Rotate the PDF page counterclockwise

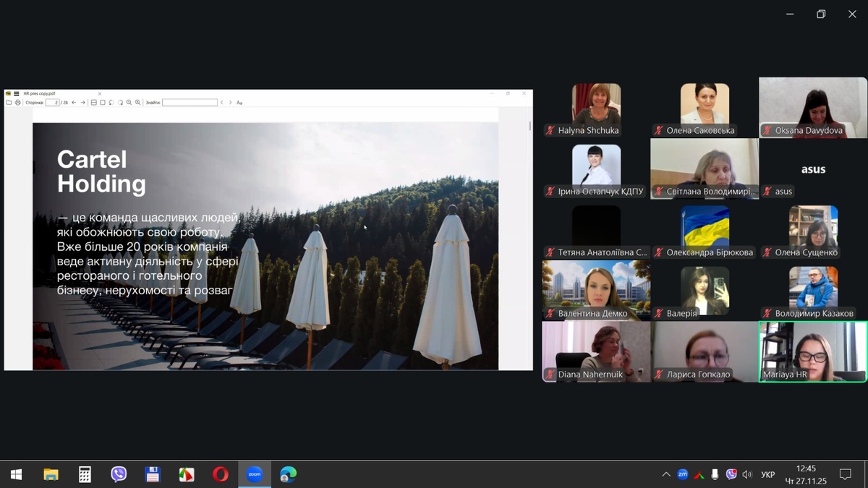(111, 103)
